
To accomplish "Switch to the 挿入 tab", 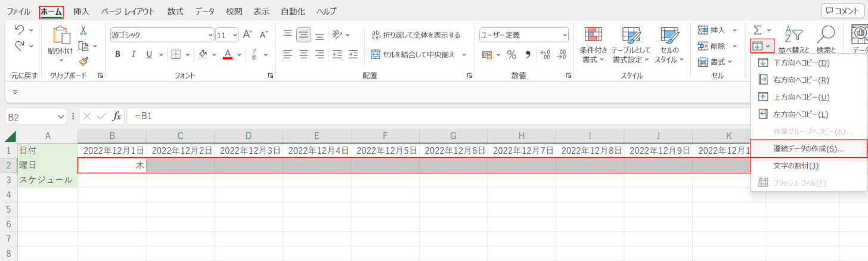I will (82, 11).
